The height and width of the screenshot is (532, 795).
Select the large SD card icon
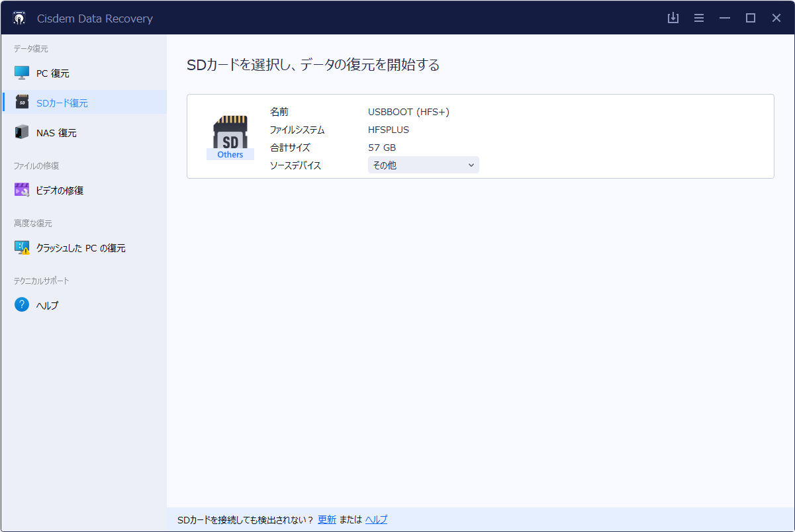point(230,132)
